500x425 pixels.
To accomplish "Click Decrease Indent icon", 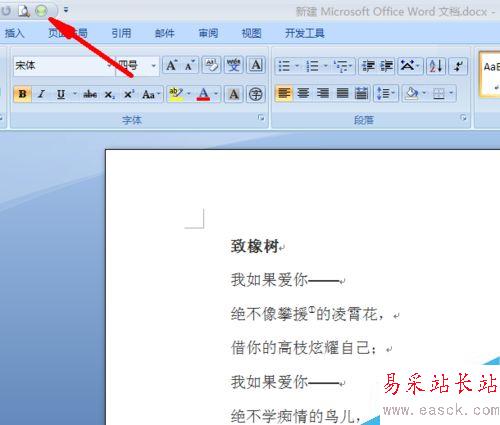I will click(x=368, y=66).
